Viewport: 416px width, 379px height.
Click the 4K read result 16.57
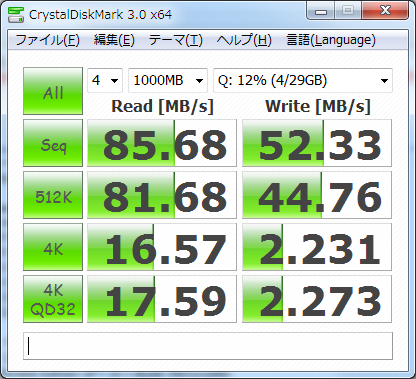[162, 247]
